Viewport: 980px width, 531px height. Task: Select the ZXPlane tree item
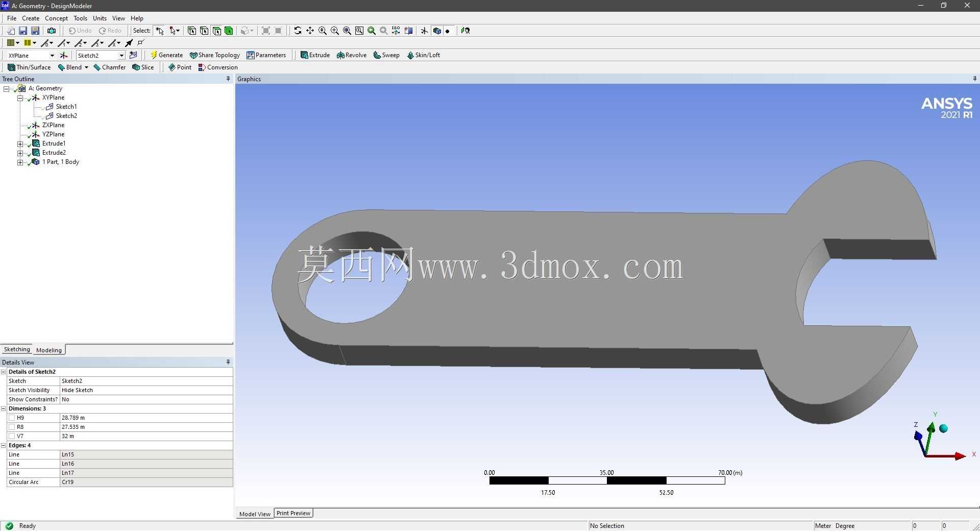53,125
